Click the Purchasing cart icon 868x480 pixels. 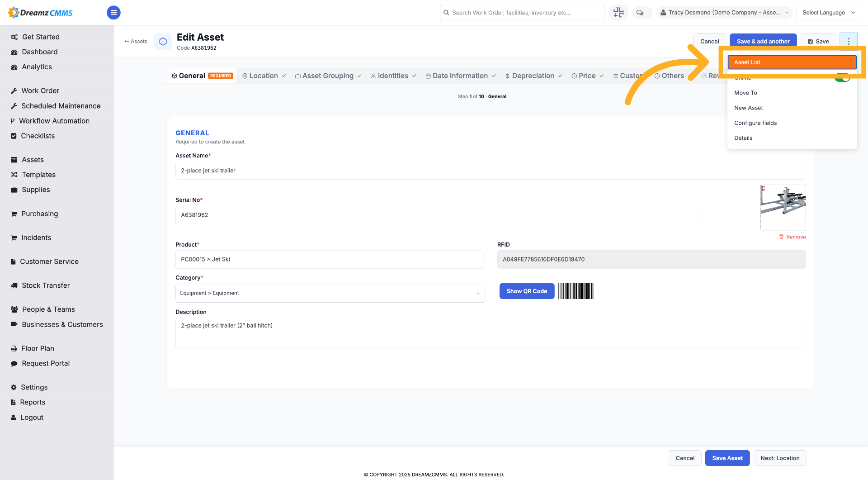[14, 214]
